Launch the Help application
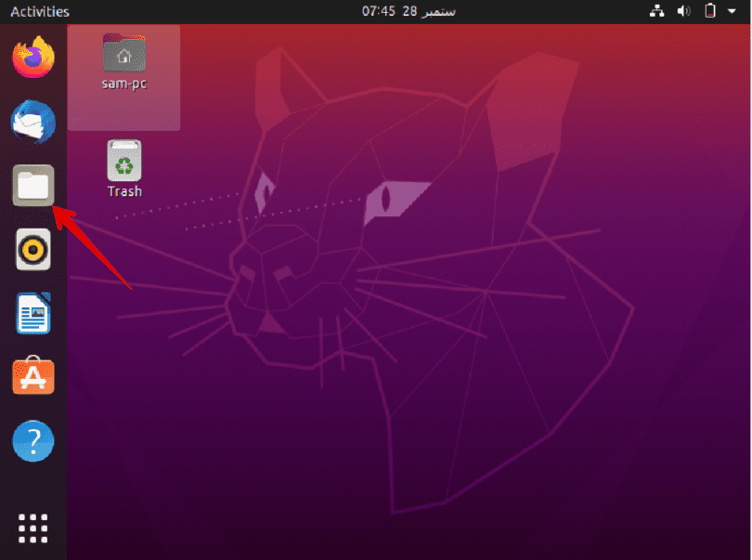The image size is (752, 560). (32, 441)
